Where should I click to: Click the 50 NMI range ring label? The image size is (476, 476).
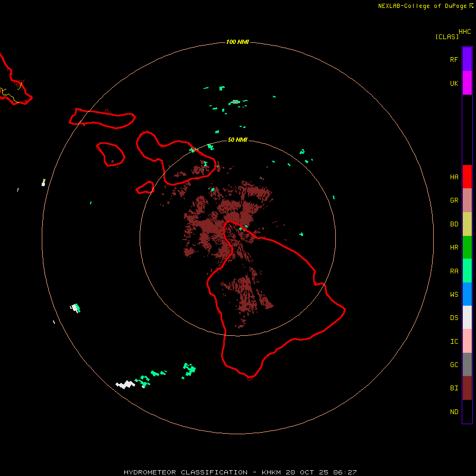coord(237,140)
